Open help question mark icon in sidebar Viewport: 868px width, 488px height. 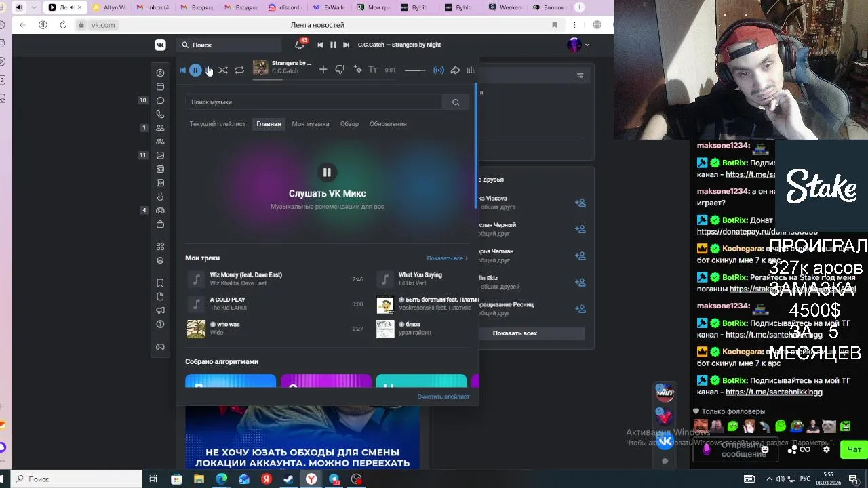[x=160, y=324]
